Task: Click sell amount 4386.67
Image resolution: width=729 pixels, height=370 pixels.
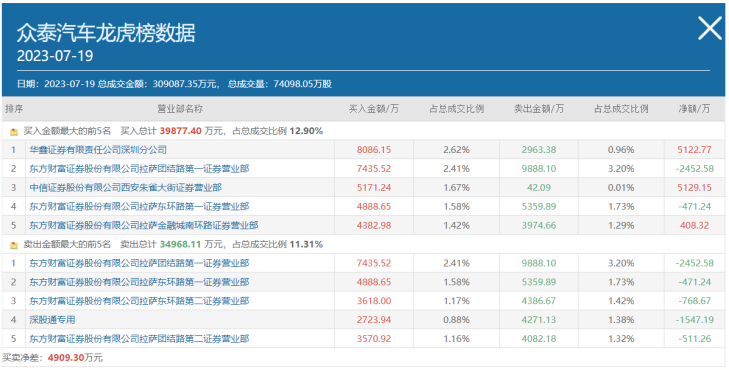Action: 538,301
